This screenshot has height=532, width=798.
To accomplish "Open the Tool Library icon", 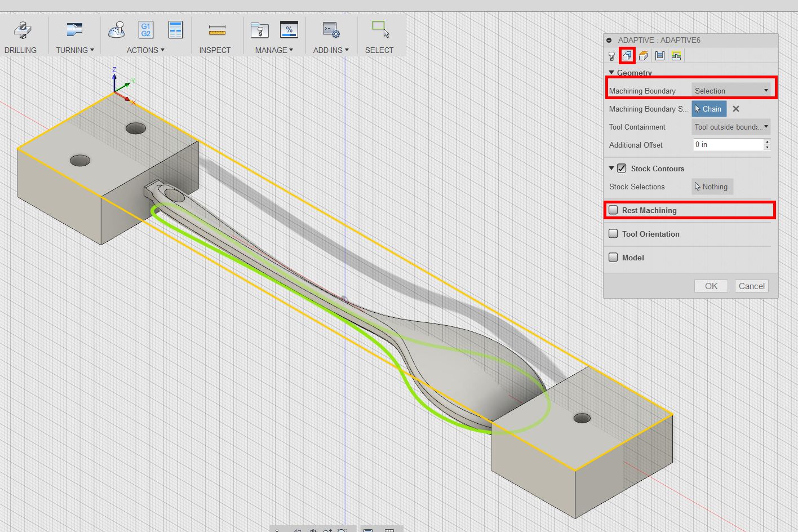I will [x=259, y=30].
